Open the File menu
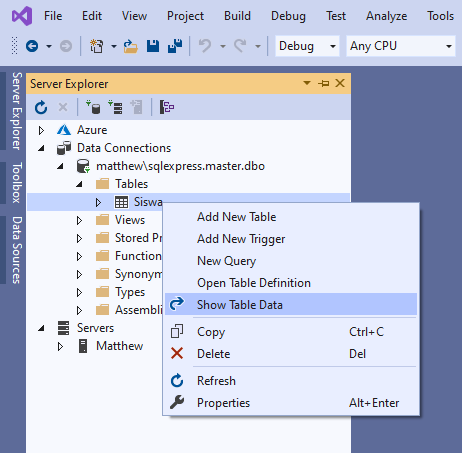462x453 pixels. tap(53, 16)
